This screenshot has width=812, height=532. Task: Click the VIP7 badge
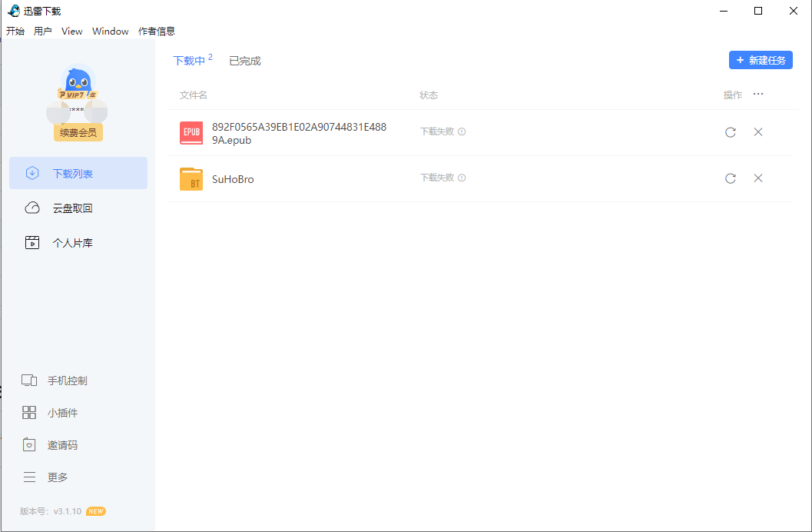[x=78, y=95]
